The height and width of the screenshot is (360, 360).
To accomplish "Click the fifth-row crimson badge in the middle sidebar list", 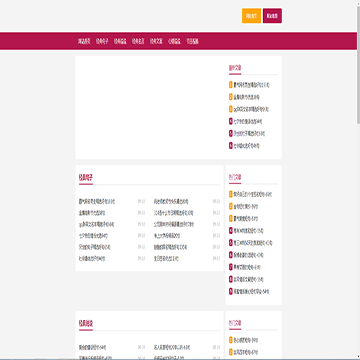I will [231, 243].
